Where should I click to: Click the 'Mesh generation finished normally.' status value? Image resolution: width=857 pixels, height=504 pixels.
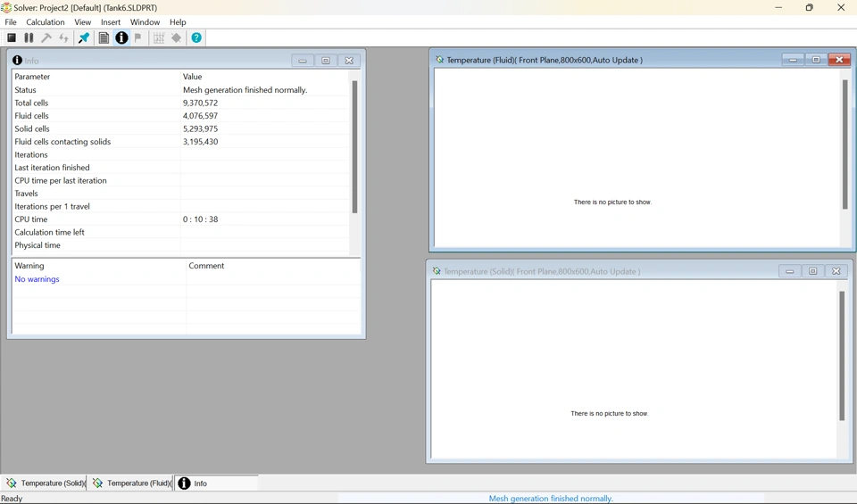click(245, 89)
